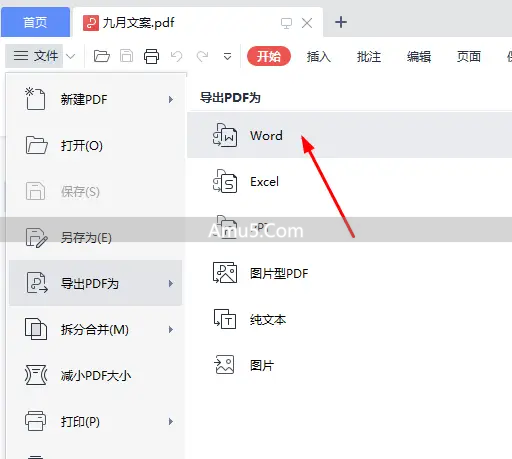Open the 文件 menu button
The image size is (512, 459).
34,56
